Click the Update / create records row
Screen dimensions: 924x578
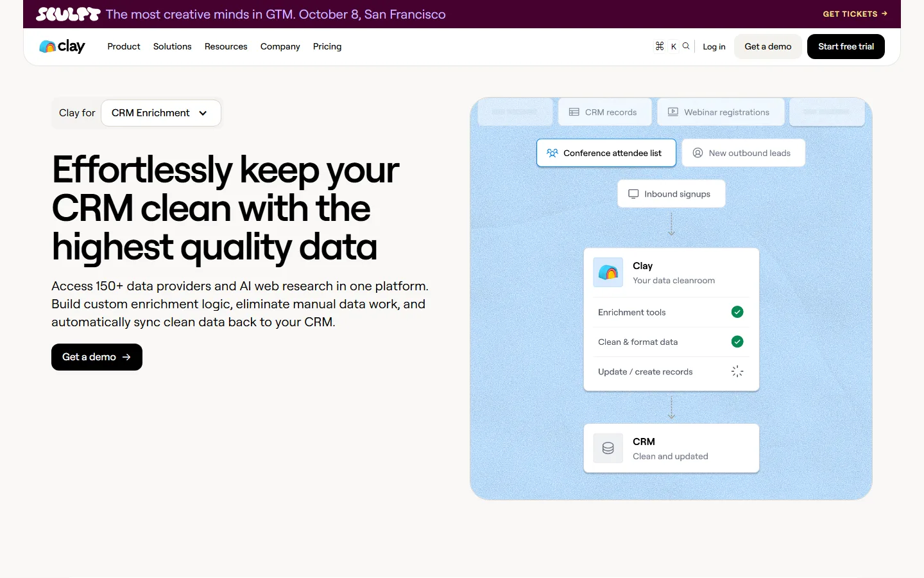point(671,371)
